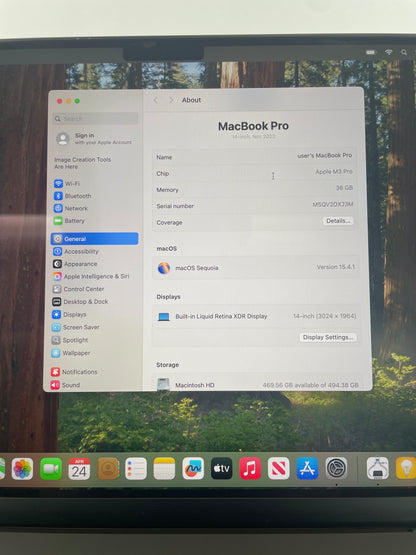Screen dimensions: 416x555
Task: Click Version 15.4.1 text
Action: point(336,267)
